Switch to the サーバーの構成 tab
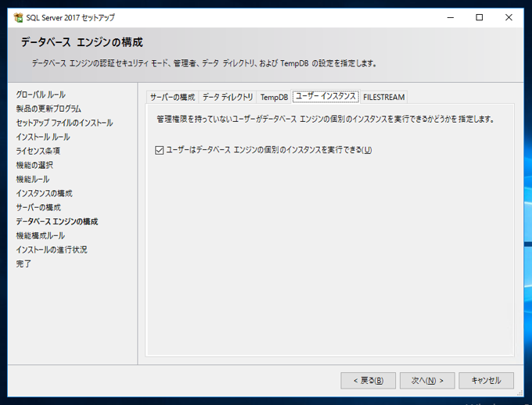532x405 pixels. pos(172,98)
